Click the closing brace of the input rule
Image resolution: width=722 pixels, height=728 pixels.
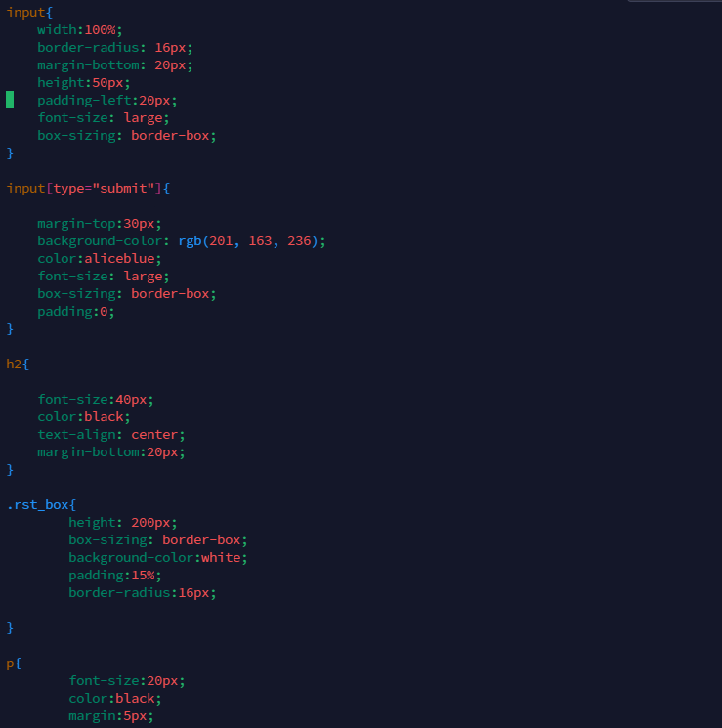click(10, 153)
